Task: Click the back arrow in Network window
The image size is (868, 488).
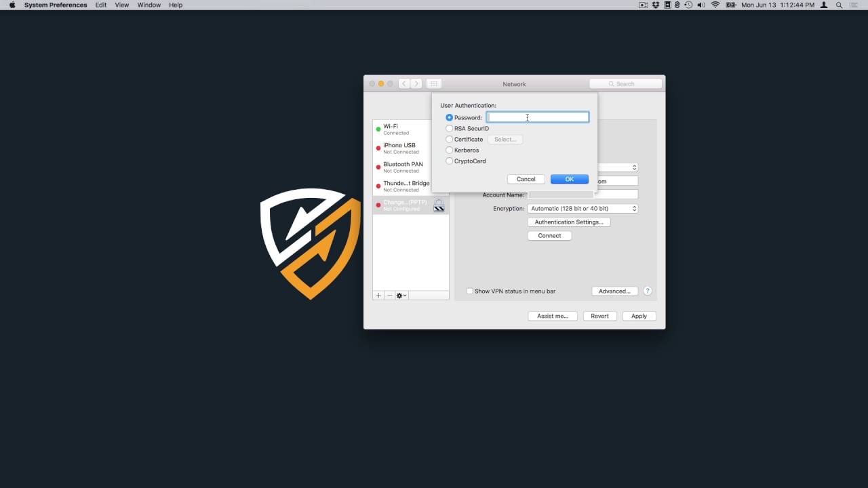Action: click(x=404, y=83)
